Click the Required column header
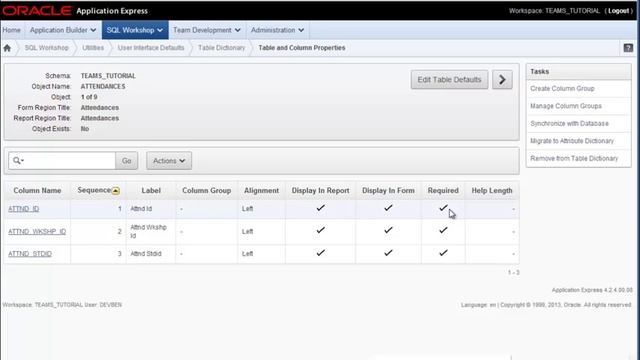 point(443,191)
